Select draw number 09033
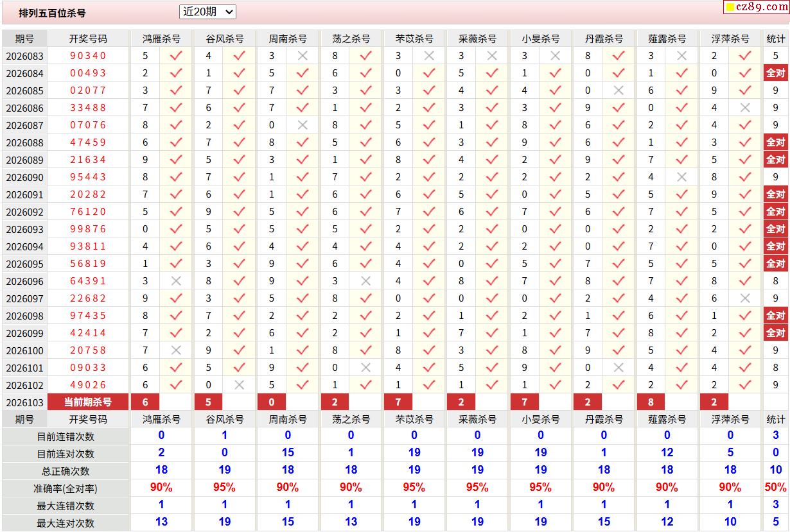 [89, 368]
